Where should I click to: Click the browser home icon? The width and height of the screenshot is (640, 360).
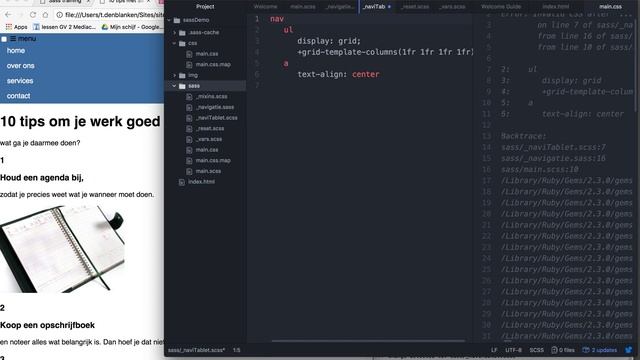point(45,15)
